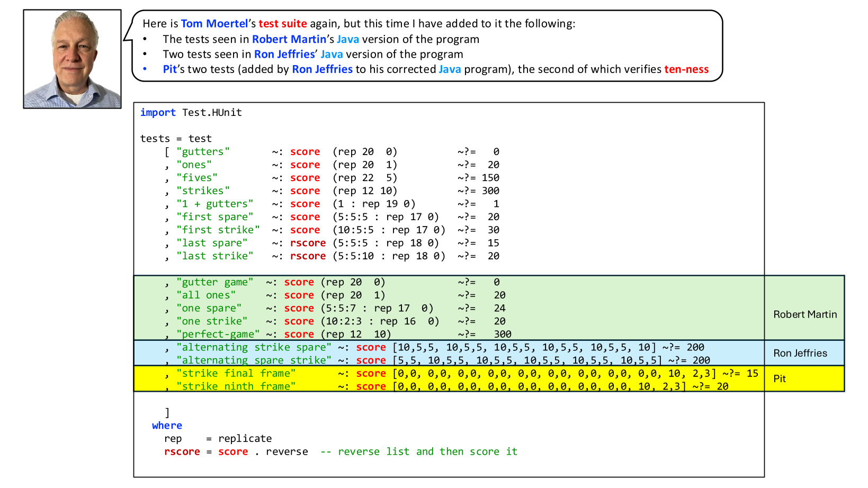
Task: Click the "first strike" test name
Action: (218, 230)
